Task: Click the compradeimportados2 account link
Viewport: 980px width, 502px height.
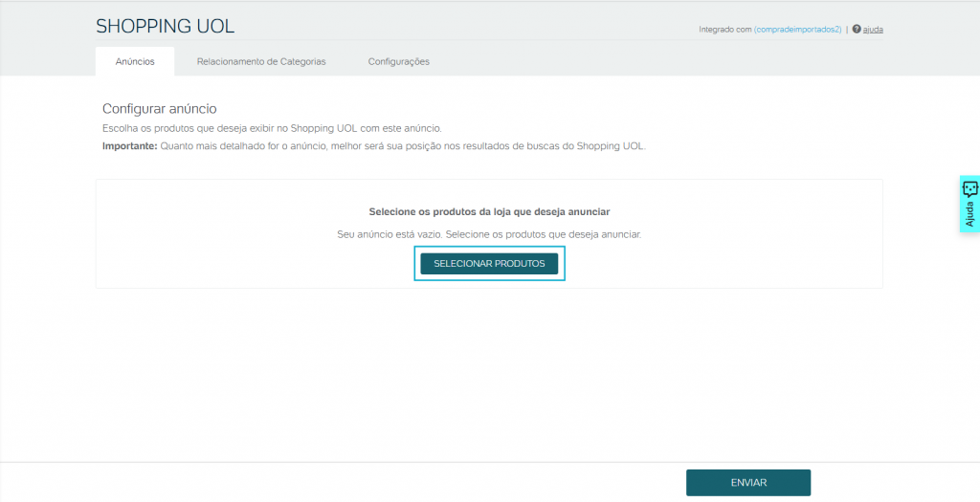Action: click(x=797, y=30)
